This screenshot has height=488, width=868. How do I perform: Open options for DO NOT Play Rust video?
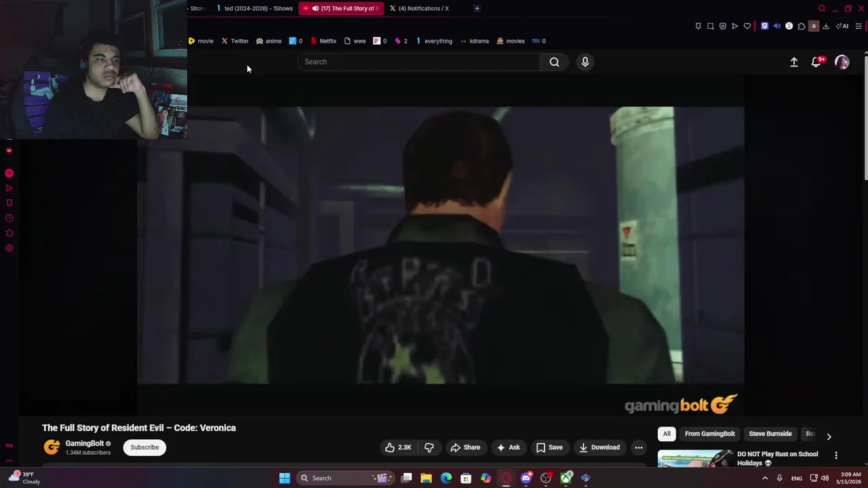pyautogui.click(x=836, y=455)
